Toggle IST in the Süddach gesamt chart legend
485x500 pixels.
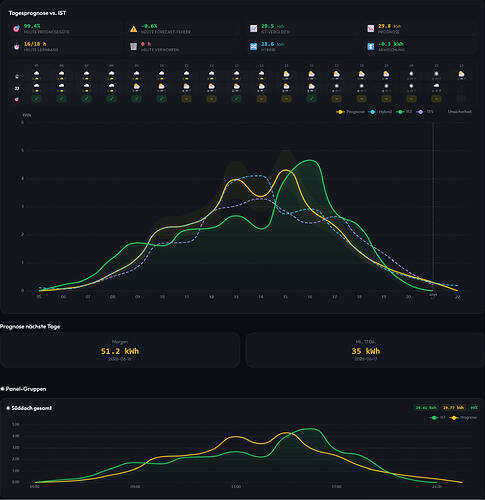(438, 417)
